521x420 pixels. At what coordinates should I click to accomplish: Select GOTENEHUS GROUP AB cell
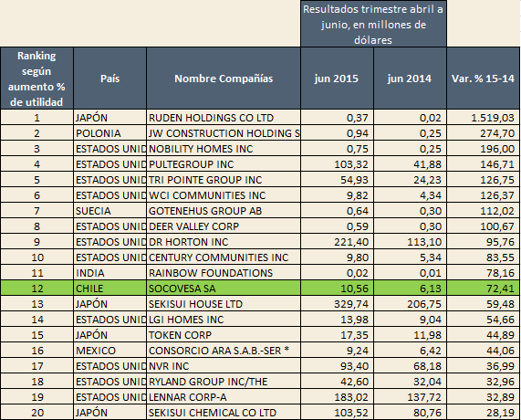tap(224, 211)
